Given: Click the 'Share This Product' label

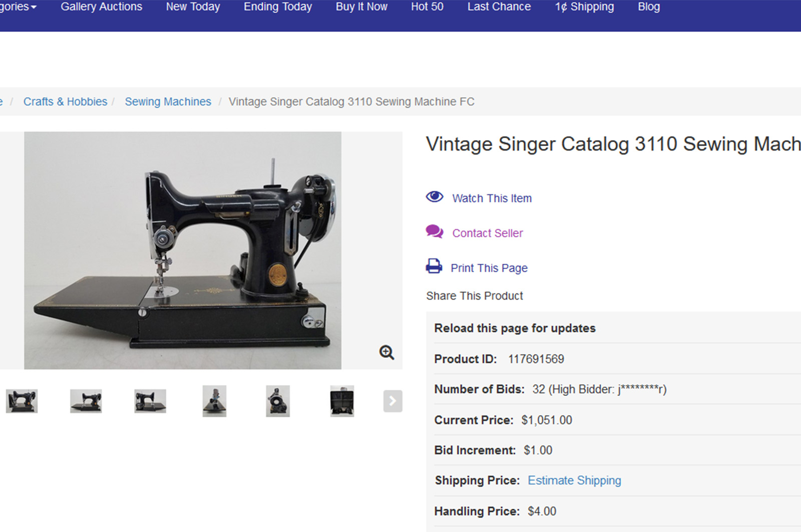Looking at the screenshot, I should click(475, 296).
